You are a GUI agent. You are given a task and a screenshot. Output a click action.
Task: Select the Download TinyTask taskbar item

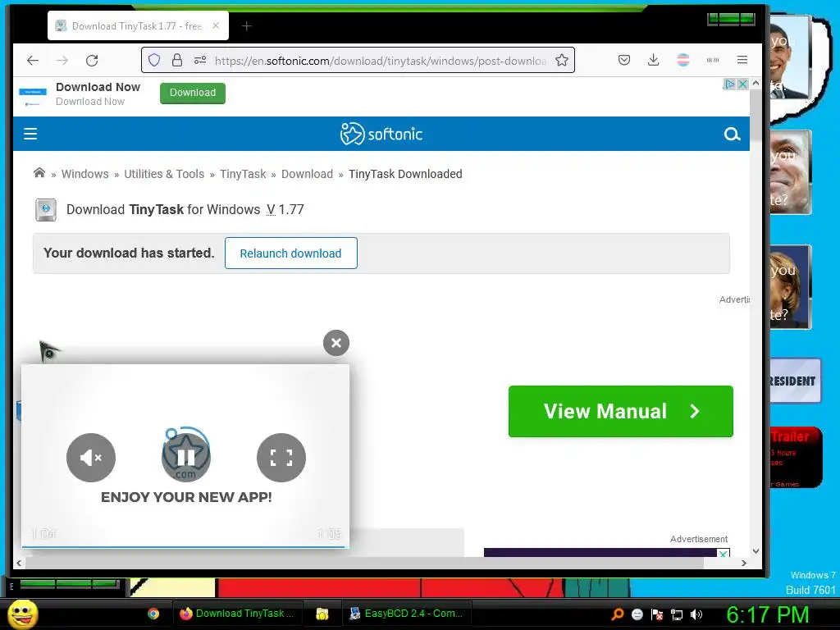coord(237,614)
